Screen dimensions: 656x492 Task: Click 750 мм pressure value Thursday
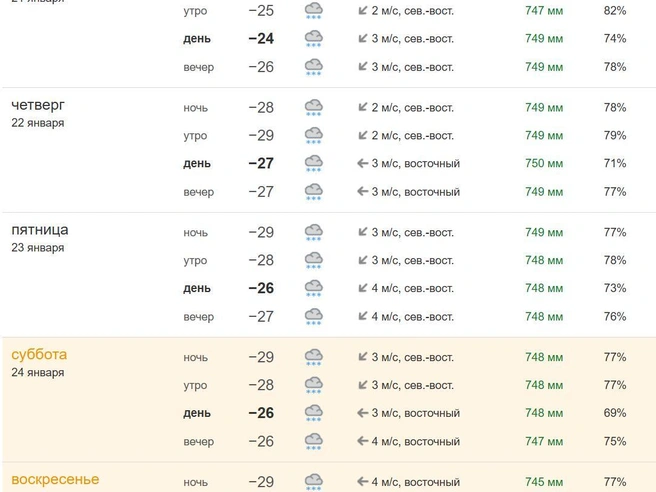[544, 163]
